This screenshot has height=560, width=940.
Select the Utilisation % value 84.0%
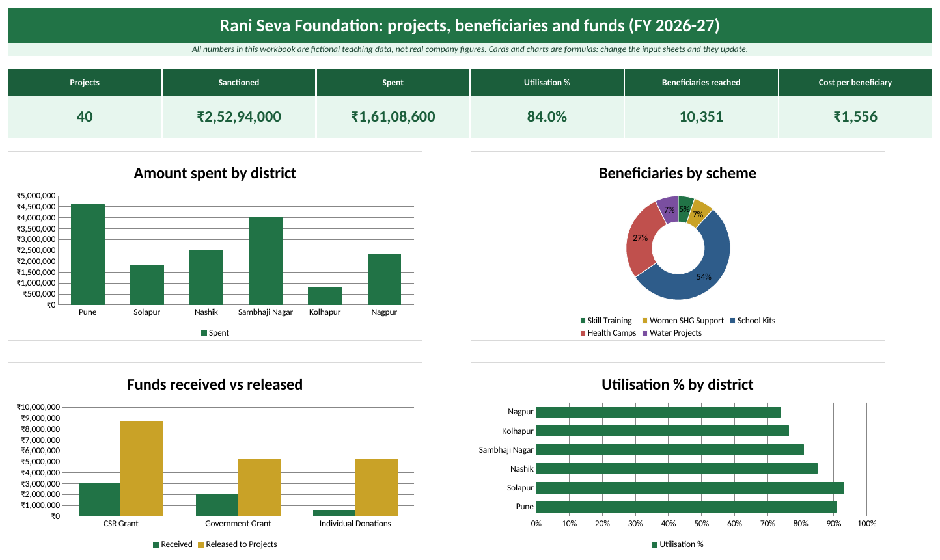(547, 117)
